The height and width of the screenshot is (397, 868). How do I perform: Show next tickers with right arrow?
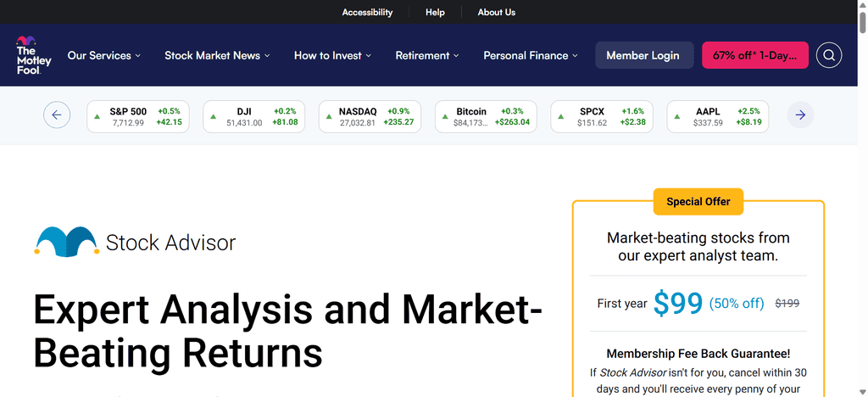[x=800, y=115]
